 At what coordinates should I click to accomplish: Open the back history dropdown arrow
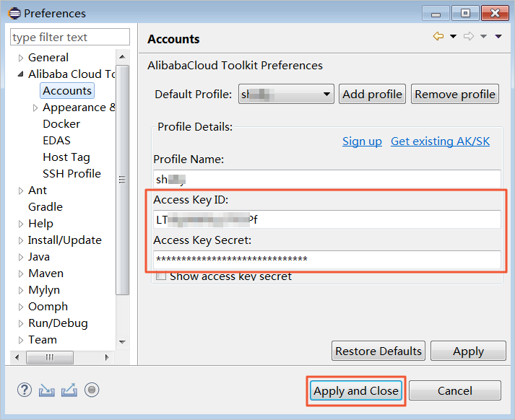(x=453, y=37)
